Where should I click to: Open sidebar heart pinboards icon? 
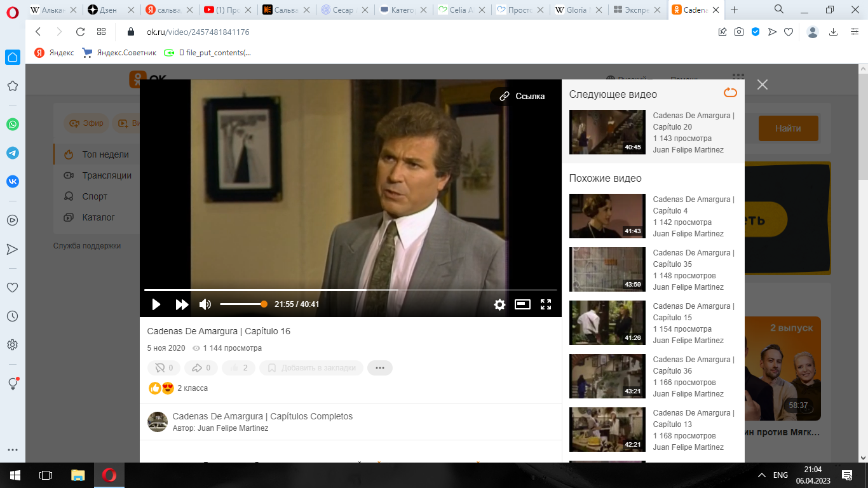13,287
